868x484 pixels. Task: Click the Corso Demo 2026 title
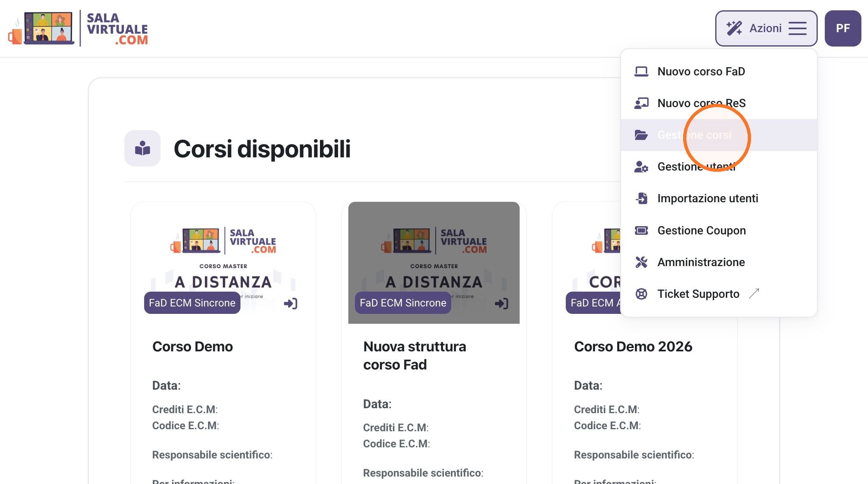pos(633,347)
